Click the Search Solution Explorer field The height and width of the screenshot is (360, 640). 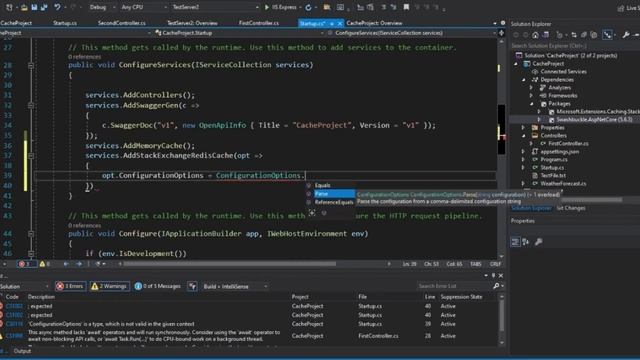pos(575,46)
